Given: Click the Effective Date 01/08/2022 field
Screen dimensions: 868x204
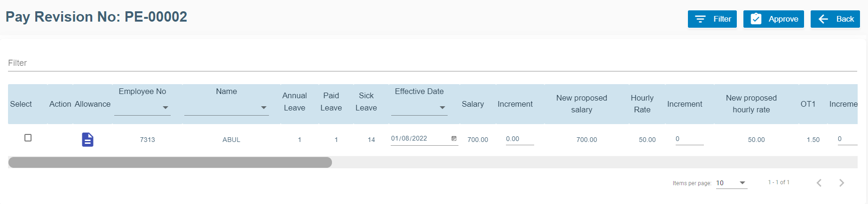Looking at the screenshot, I should click(x=418, y=139).
